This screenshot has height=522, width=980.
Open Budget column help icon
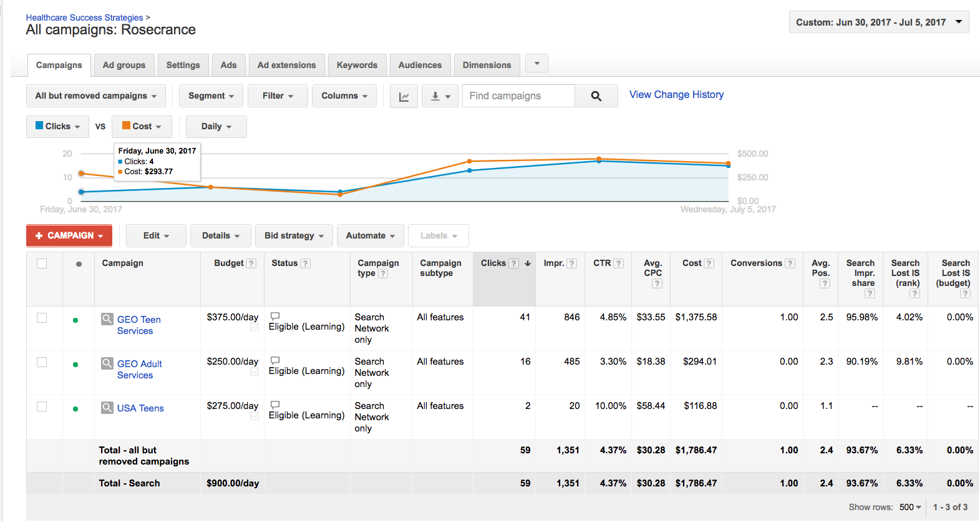(251, 263)
